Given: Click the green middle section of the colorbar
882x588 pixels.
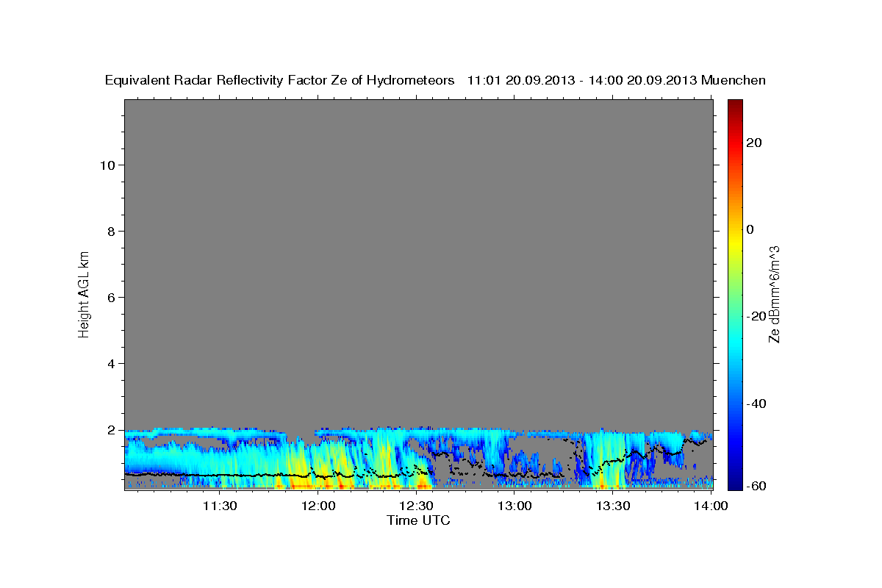Looking at the screenshot, I should [735, 294].
